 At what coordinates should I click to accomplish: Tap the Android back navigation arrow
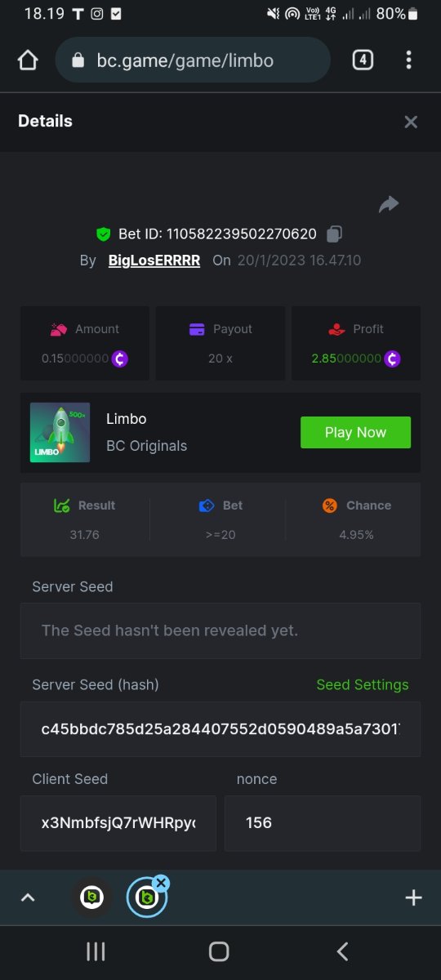pos(343,951)
